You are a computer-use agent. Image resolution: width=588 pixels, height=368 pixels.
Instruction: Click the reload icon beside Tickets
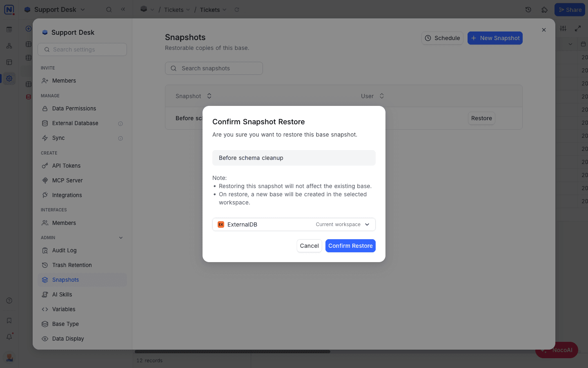tap(237, 10)
